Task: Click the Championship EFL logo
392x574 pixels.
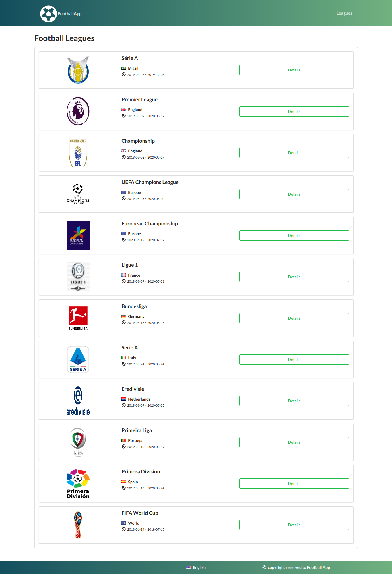Action: (78, 152)
